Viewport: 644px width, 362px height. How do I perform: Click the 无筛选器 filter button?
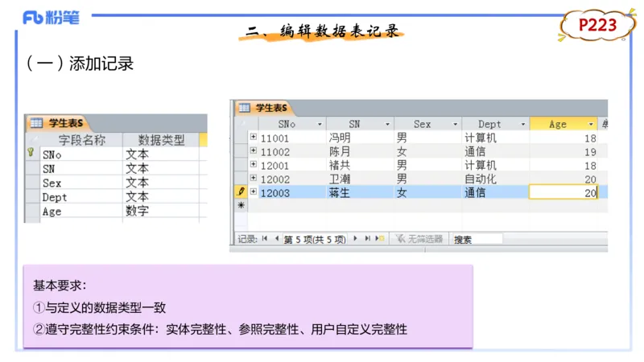[419, 238]
